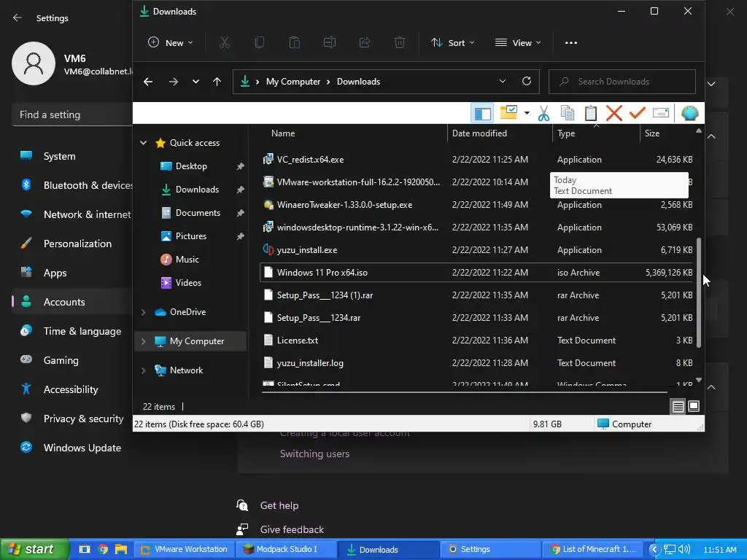Click the Rename icon in Explorer command bar

click(330, 43)
